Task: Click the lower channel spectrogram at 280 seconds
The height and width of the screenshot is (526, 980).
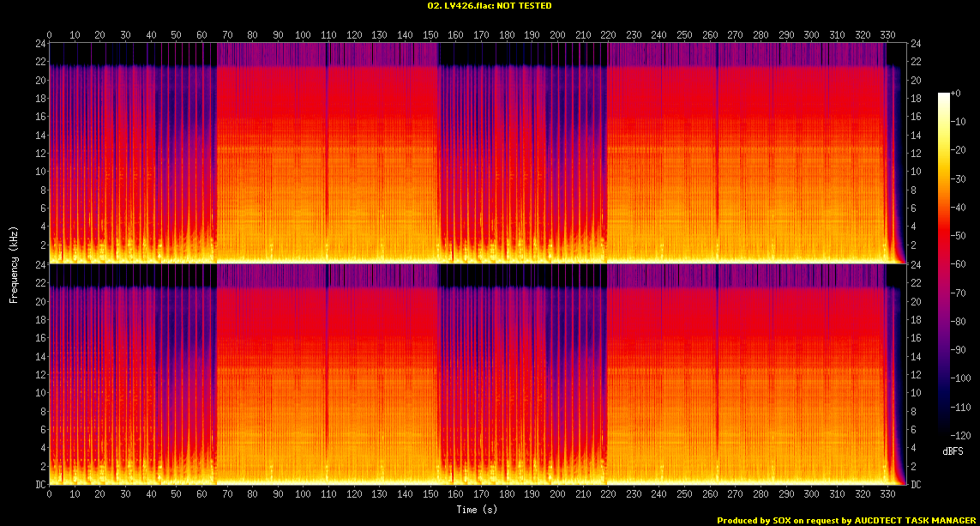Action: tap(761, 378)
